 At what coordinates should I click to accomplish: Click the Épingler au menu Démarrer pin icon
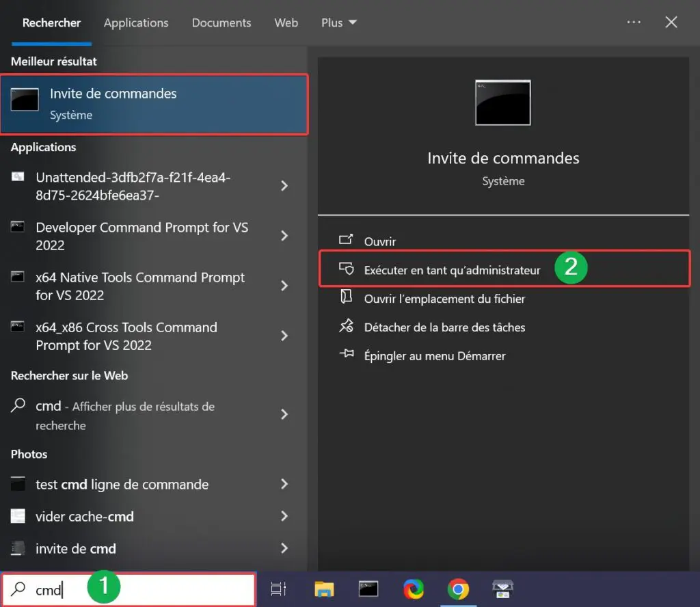347,355
